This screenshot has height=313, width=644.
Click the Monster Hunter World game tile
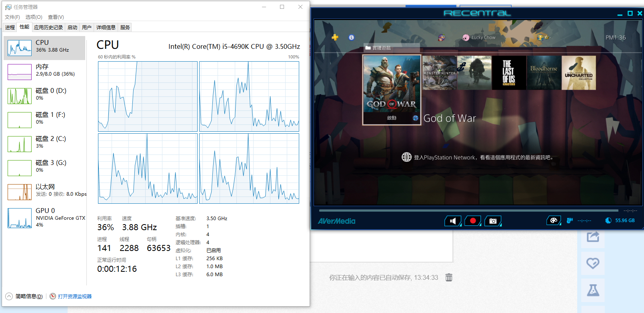pyautogui.click(x=440, y=72)
